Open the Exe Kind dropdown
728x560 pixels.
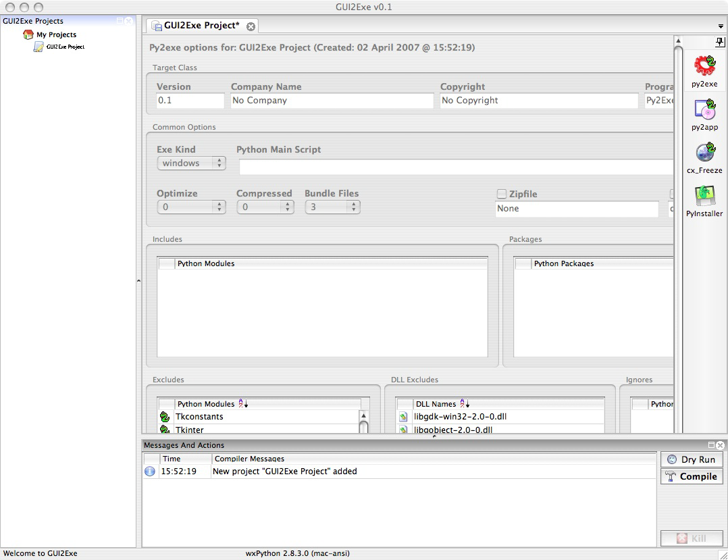coord(191,163)
